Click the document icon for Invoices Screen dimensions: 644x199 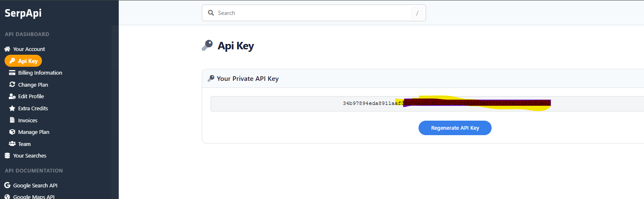pyautogui.click(x=12, y=120)
